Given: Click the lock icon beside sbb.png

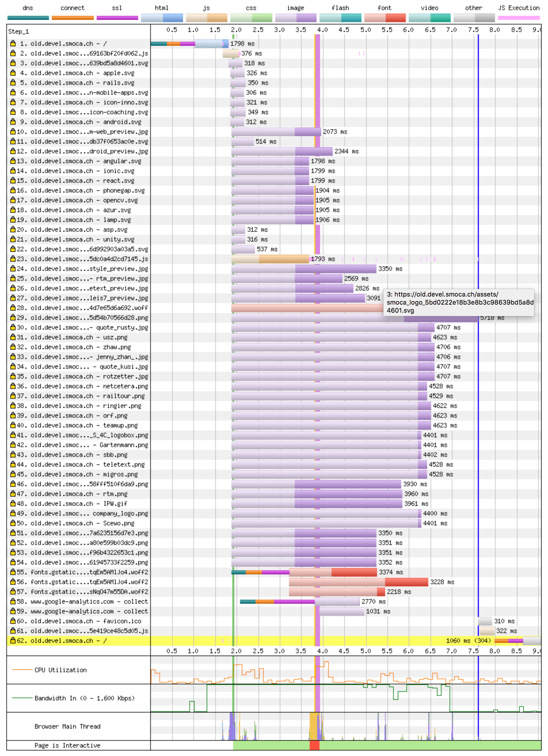Looking at the screenshot, I should pos(13,455).
